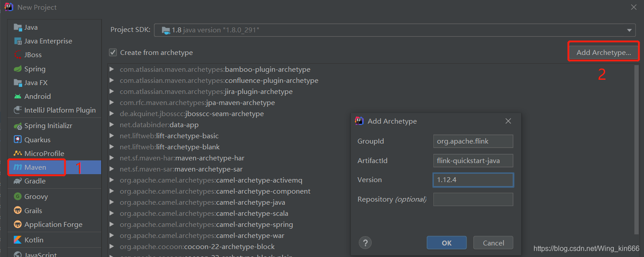Screen dimensions: 644x257
Task: Click the Spring Initializr icon
Action: 18,126
